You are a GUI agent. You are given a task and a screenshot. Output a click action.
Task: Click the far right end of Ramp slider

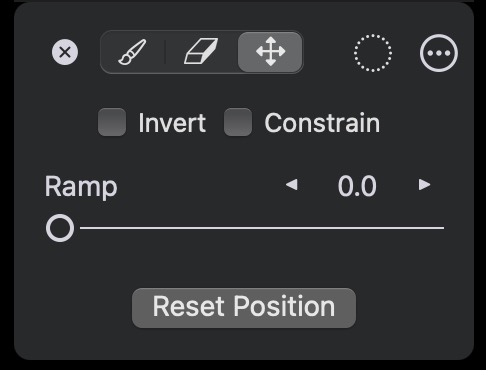tap(443, 228)
